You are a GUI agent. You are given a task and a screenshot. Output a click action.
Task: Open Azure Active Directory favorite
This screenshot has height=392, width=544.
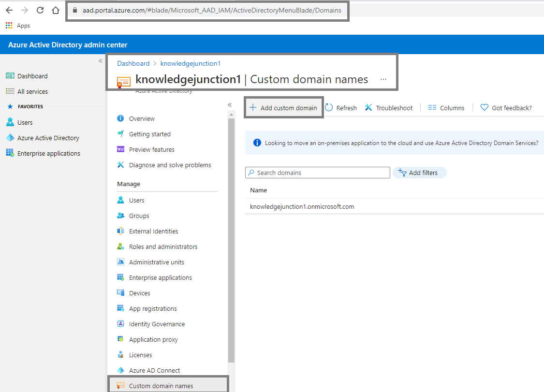pyautogui.click(x=43, y=138)
